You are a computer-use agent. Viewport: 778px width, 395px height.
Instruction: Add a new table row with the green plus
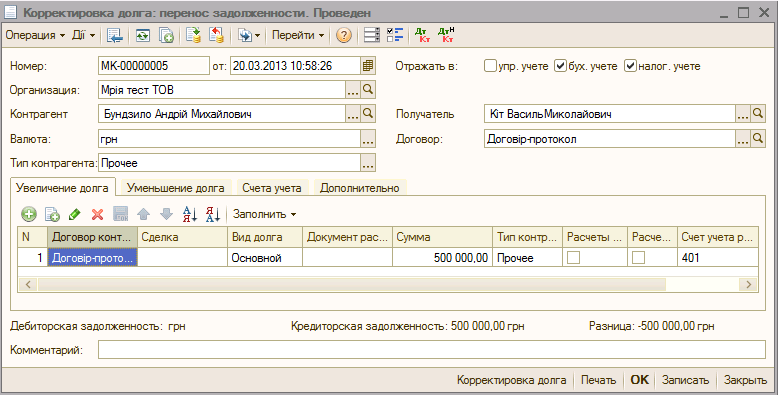(29, 214)
